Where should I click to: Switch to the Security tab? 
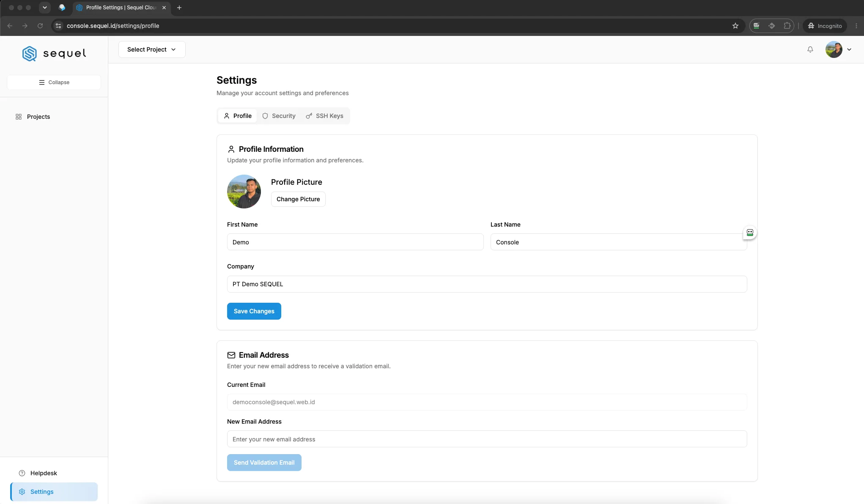click(279, 116)
